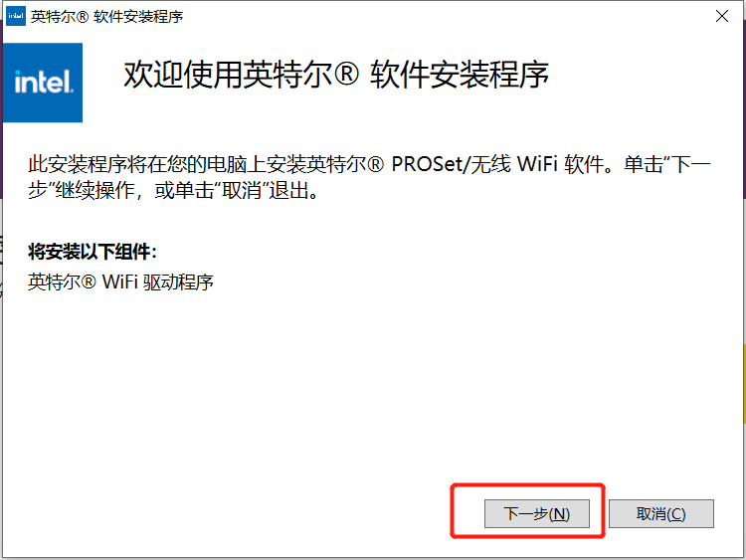Click the bold label 将安装以下组件:
Image resolution: width=746 pixels, height=560 pixels.
[92, 252]
